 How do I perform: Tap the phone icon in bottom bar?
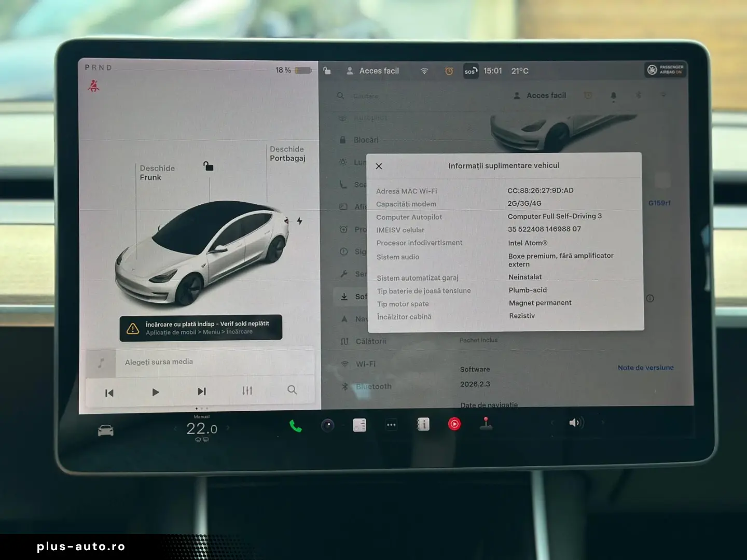295,426
